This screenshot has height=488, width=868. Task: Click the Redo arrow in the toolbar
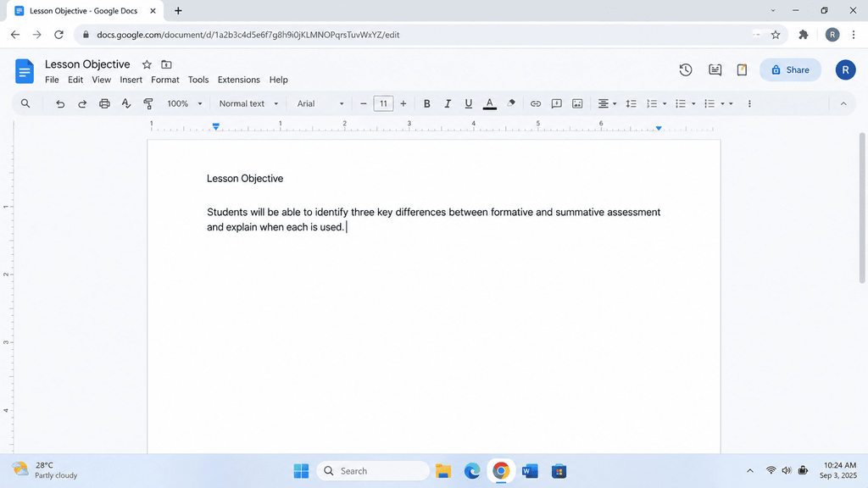tap(82, 103)
